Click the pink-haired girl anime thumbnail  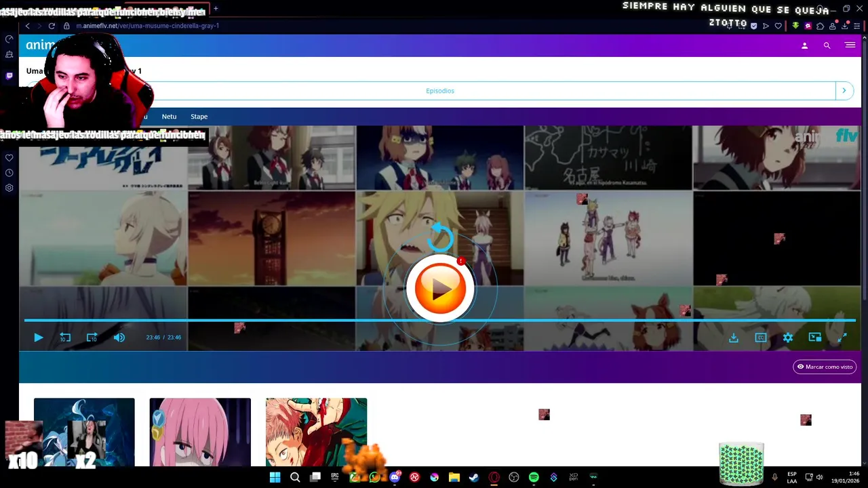pos(200,432)
